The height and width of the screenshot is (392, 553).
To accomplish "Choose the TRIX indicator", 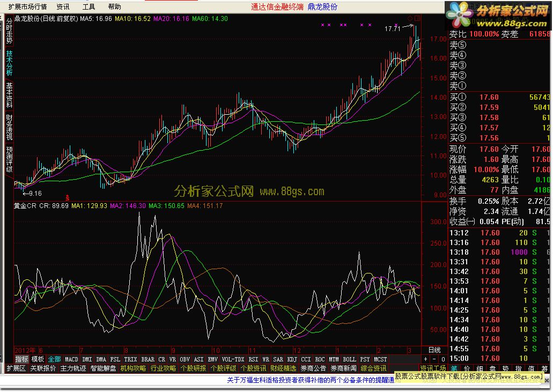I will (130, 359).
